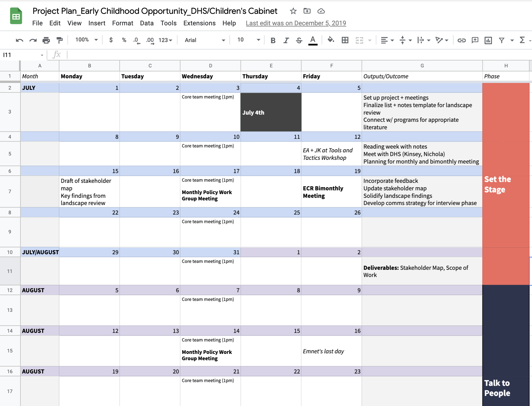Screen dimensions: 532x406
Task: Open more number formats (123)
Action: [x=165, y=40]
